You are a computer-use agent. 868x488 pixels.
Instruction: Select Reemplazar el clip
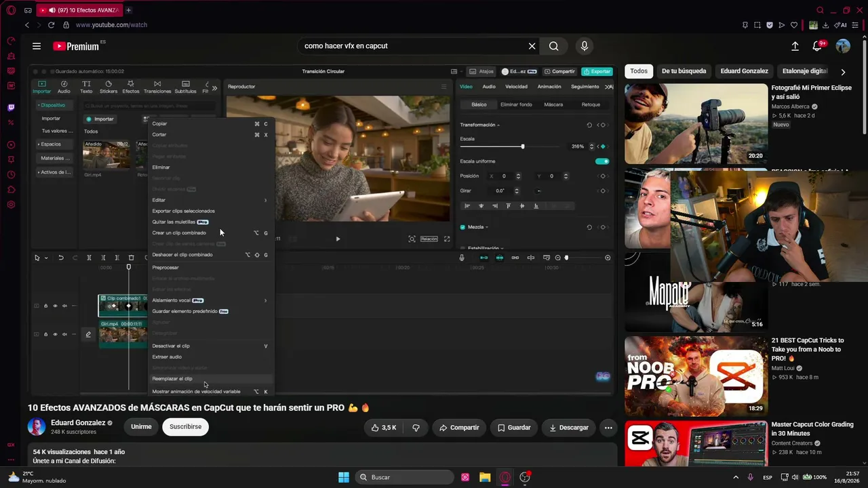210,379
